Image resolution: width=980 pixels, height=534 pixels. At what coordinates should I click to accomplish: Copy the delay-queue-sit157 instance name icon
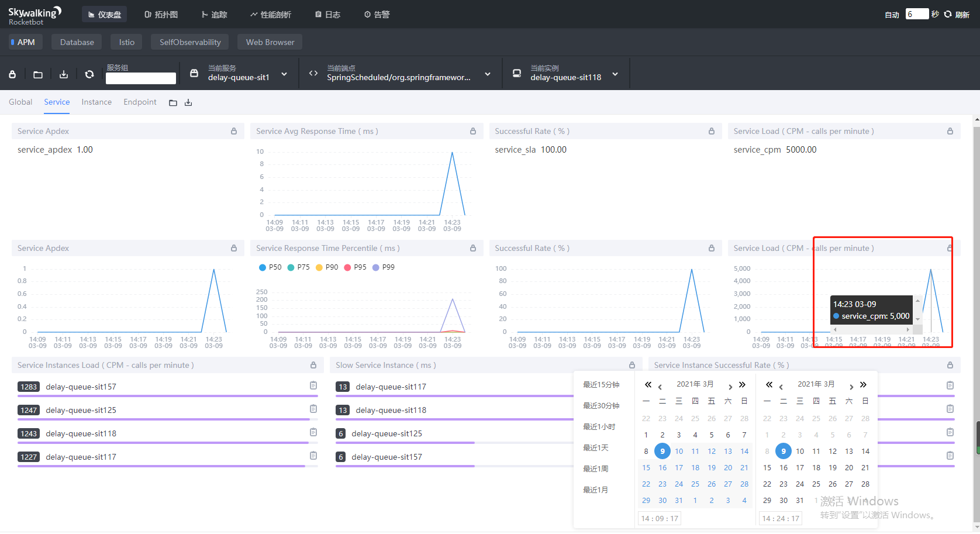(313, 385)
